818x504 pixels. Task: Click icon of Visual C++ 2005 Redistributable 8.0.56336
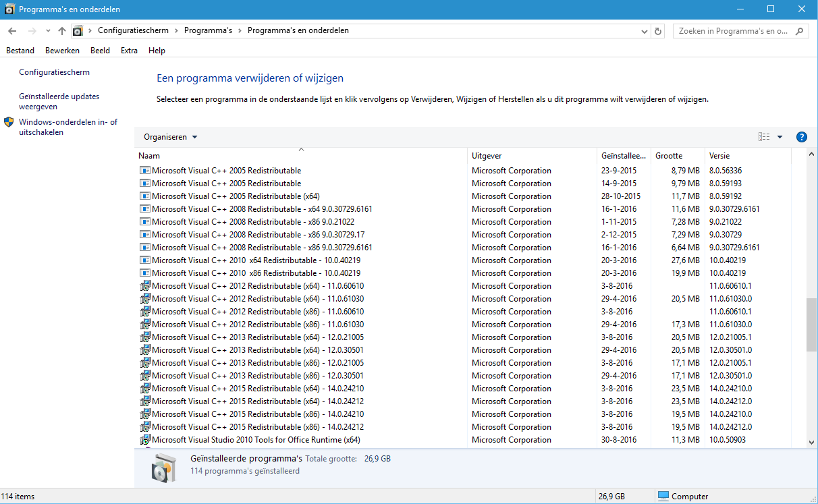[145, 171]
